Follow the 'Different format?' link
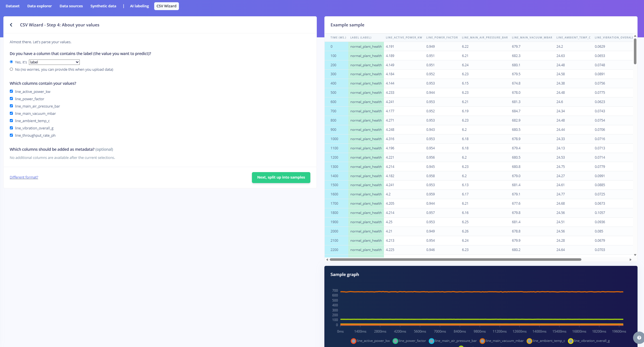The image size is (644, 347). pos(24,177)
